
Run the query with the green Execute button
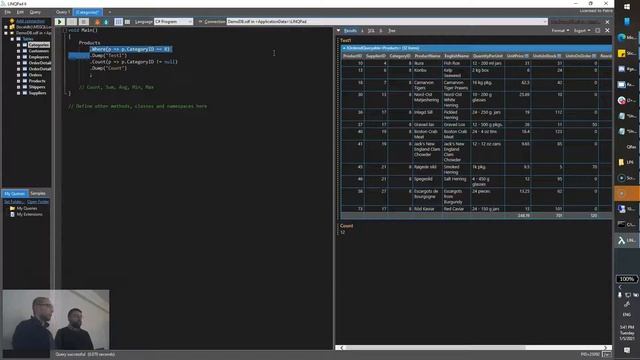[x=60, y=22]
